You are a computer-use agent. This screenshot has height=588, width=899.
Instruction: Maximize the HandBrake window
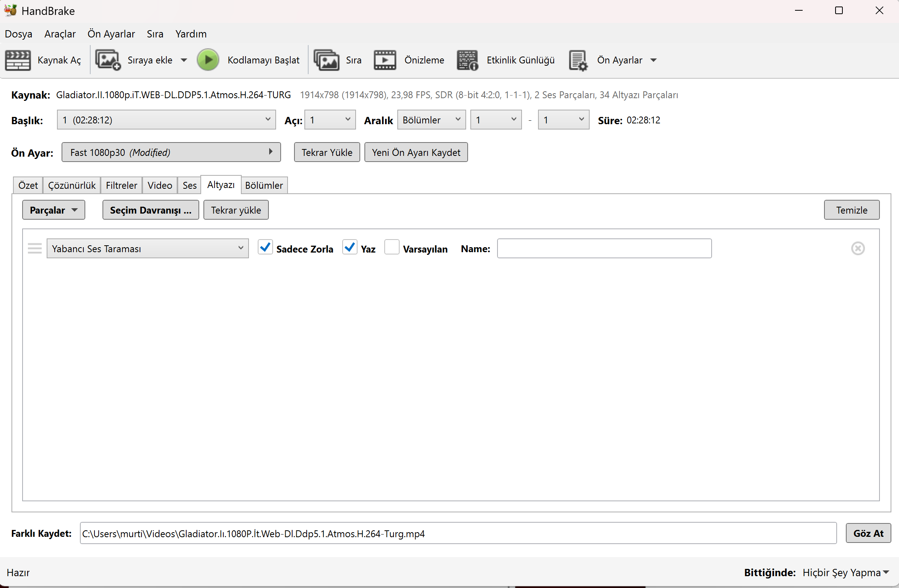coord(839,11)
